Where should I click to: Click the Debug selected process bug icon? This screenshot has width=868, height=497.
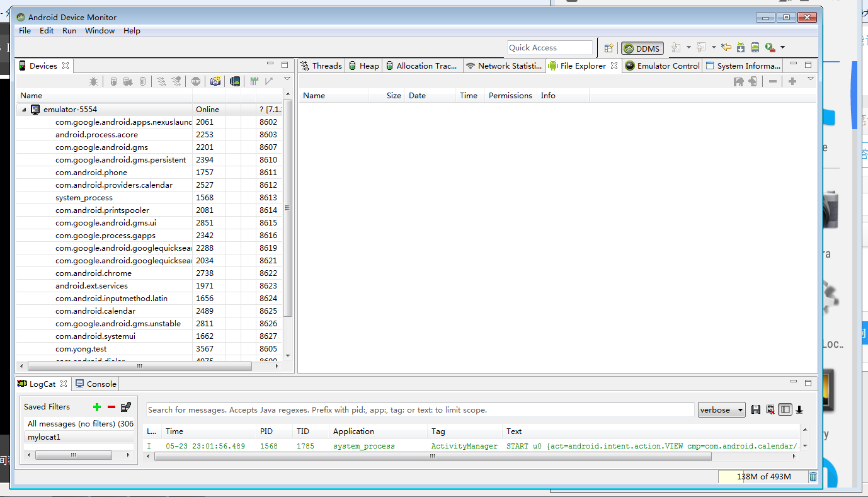pyautogui.click(x=93, y=81)
